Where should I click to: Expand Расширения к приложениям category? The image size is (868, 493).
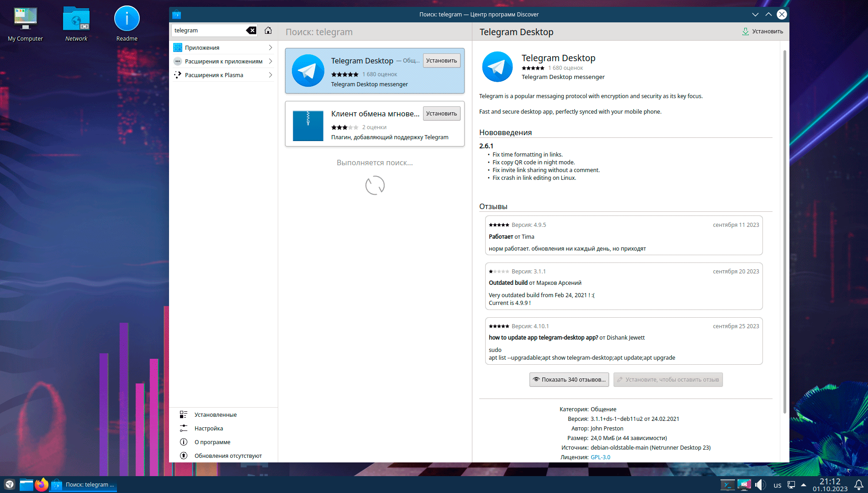pyautogui.click(x=223, y=61)
